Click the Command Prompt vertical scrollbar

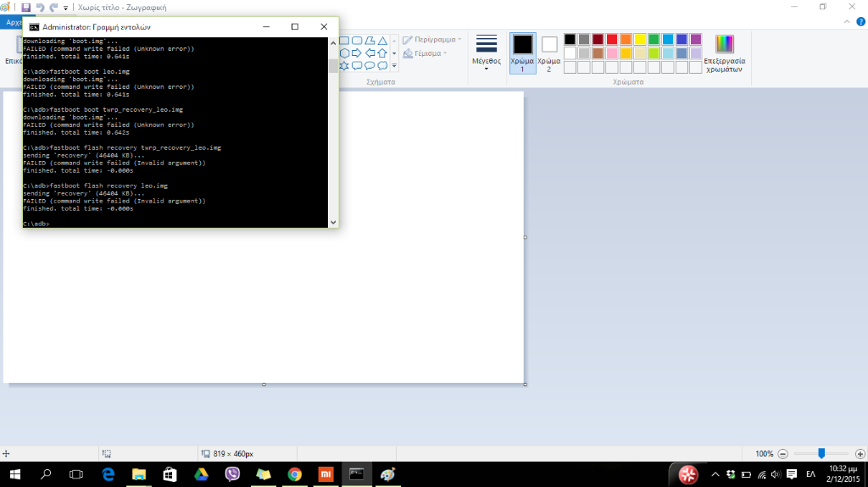[332, 127]
